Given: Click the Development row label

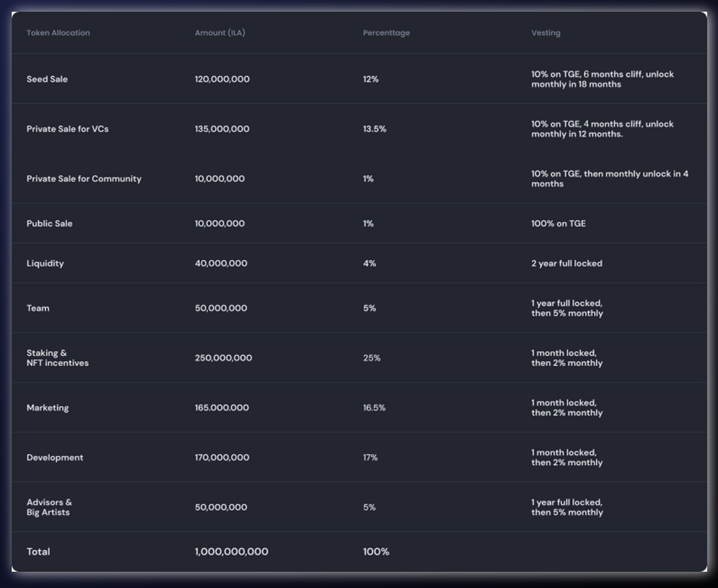Looking at the screenshot, I should click(54, 458).
